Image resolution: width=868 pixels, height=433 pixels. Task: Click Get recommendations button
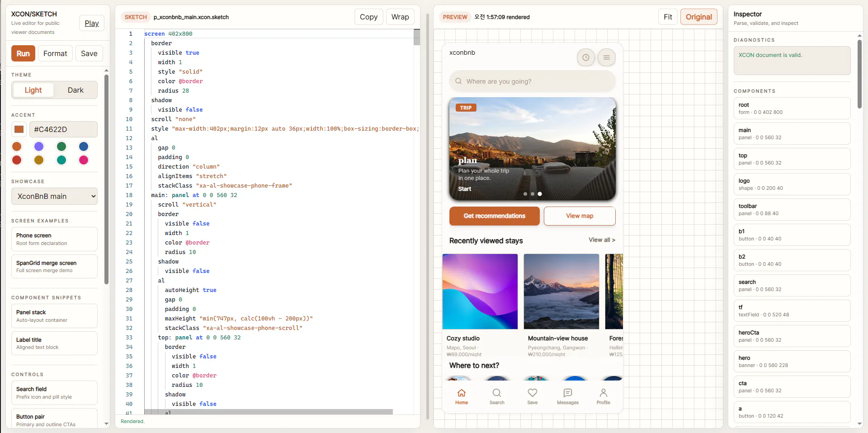click(x=494, y=216)
